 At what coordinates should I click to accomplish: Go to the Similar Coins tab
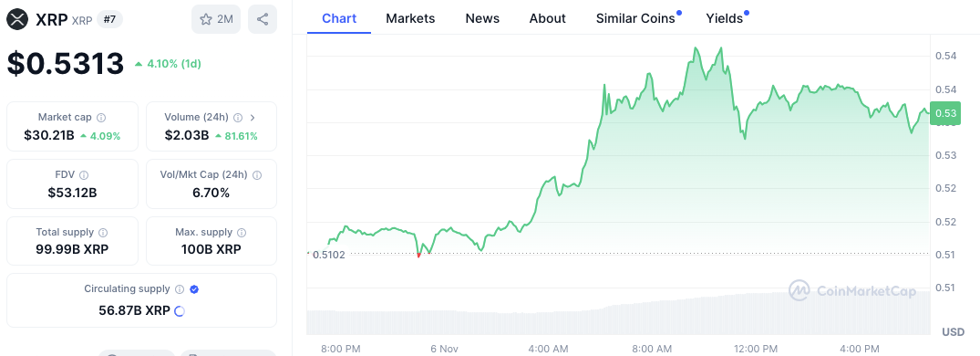point(635,19)
